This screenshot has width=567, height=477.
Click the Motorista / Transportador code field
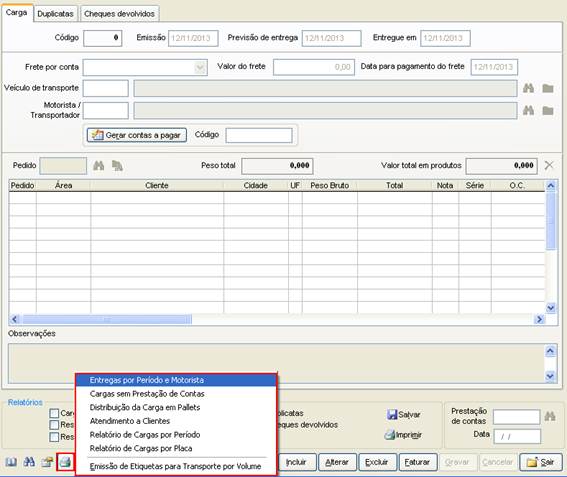[x=106, y=110]
